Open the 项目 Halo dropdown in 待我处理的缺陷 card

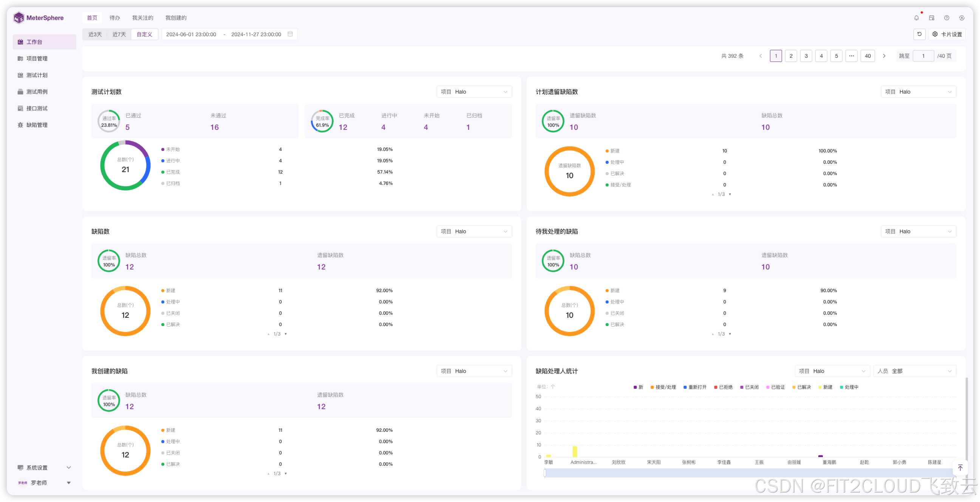[x=918, y=231]
